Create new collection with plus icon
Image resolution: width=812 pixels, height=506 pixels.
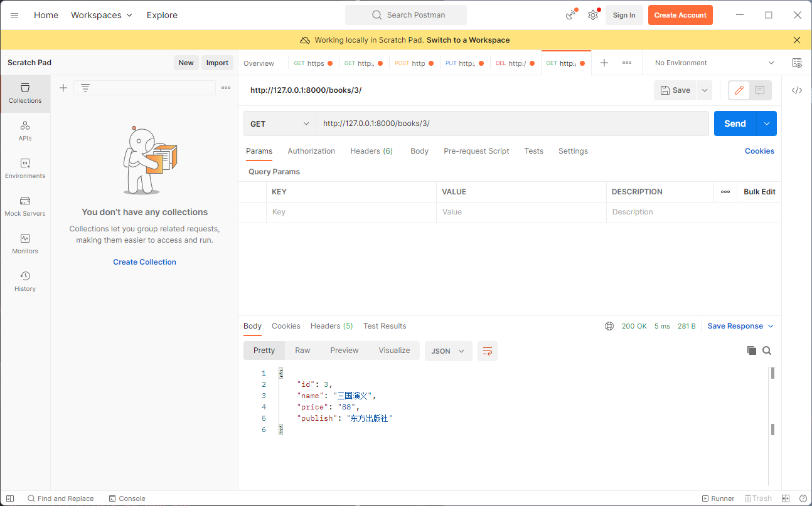63,88
